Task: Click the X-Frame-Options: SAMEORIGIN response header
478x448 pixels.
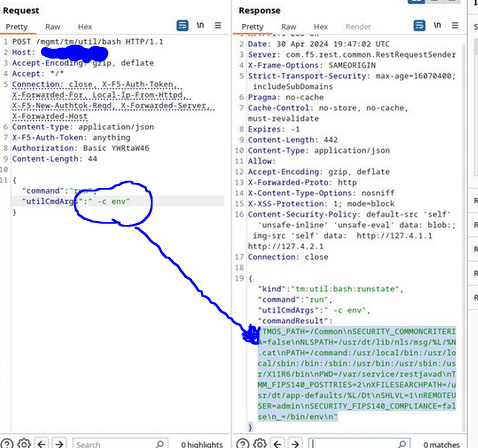Action: pos(312,65)
